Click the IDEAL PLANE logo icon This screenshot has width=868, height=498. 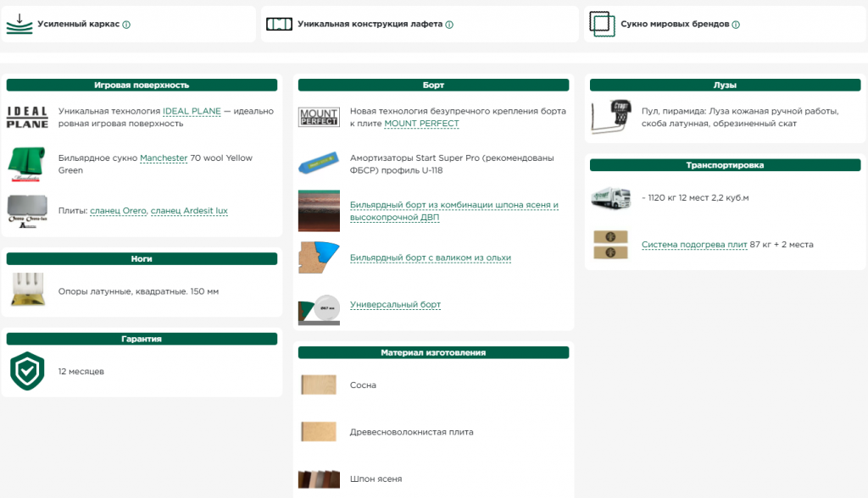(x=28, y=118)
